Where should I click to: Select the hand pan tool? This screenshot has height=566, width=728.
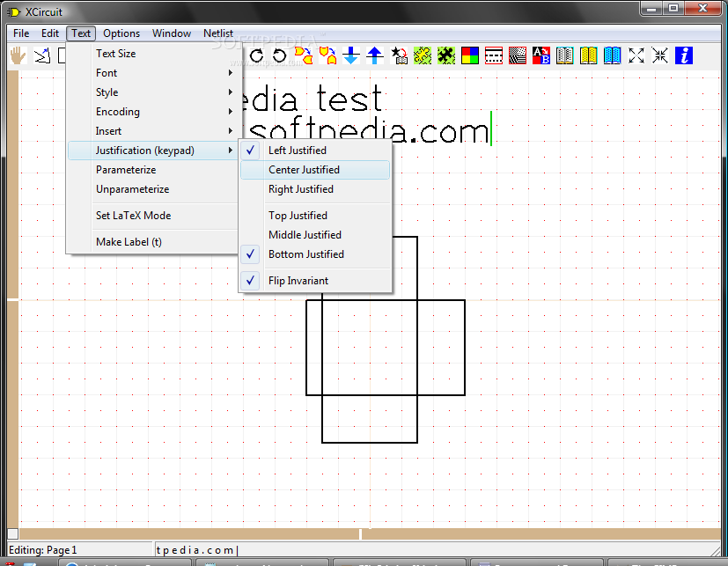[18, 55]
